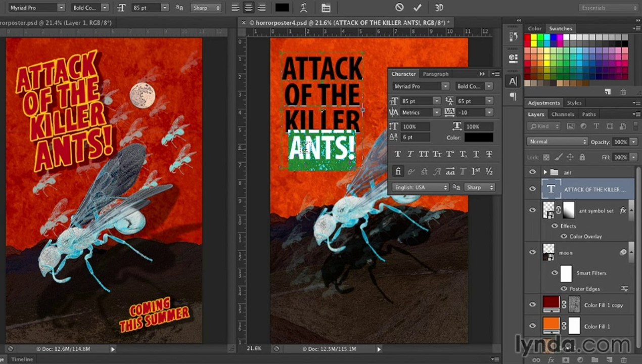Open the Essentials workspace switcher

click(608, 8)
